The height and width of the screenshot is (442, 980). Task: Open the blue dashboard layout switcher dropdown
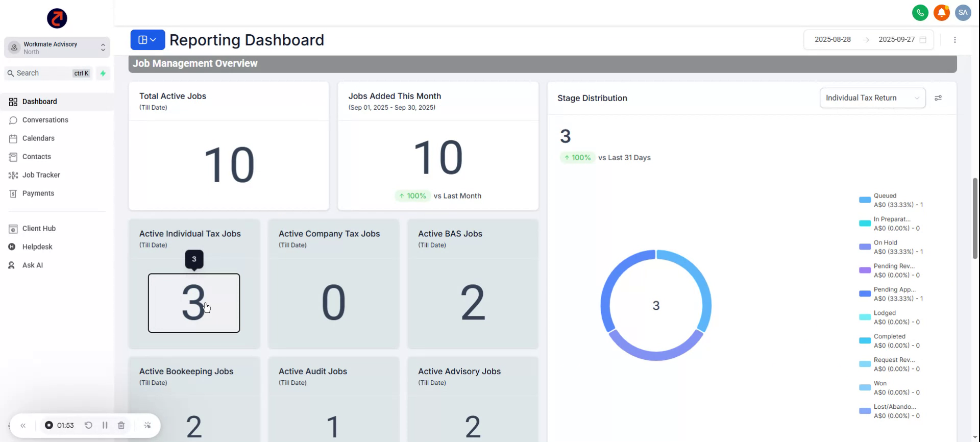click(148, 40)
